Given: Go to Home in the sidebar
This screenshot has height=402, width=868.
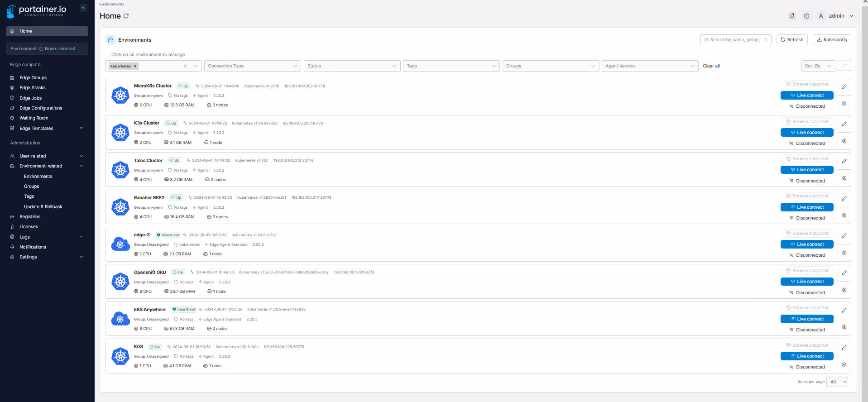Looking at the screenshot, I should coord(47,31).
